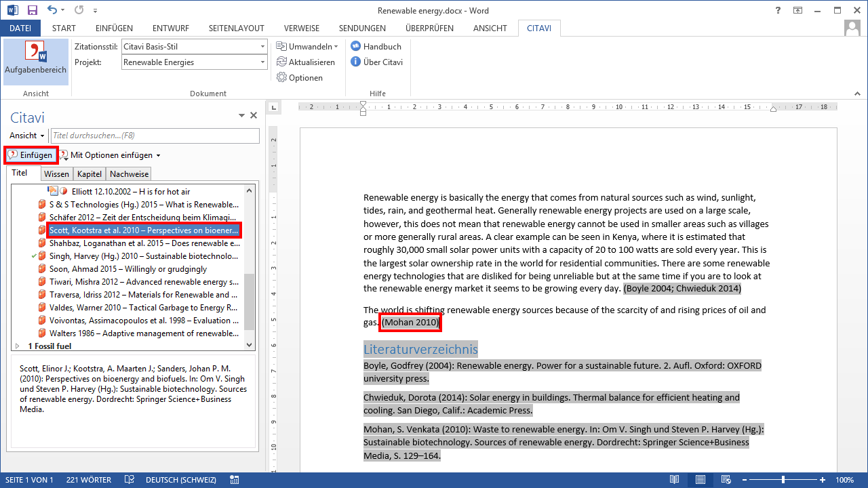
Task: Click the Handbuch icon
Action: (355, 46)
